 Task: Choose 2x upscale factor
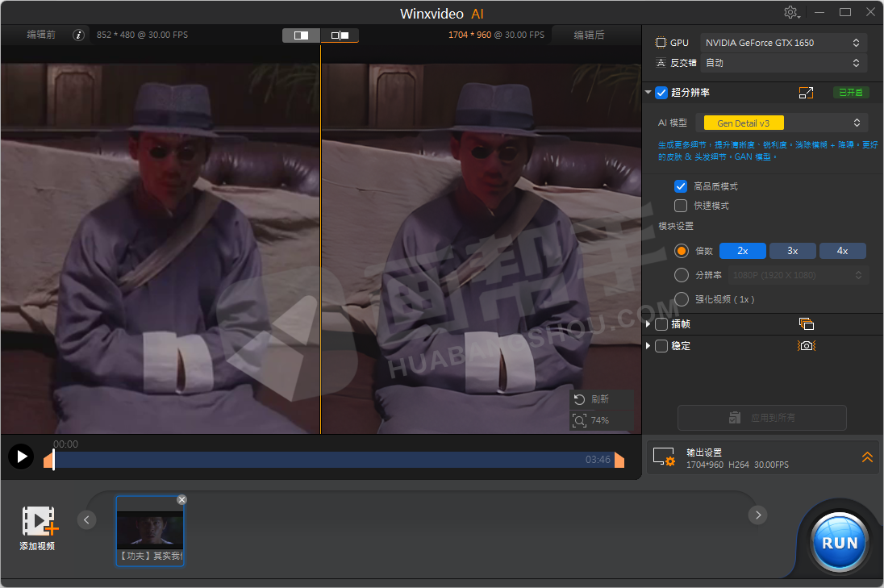click(743, 251)
